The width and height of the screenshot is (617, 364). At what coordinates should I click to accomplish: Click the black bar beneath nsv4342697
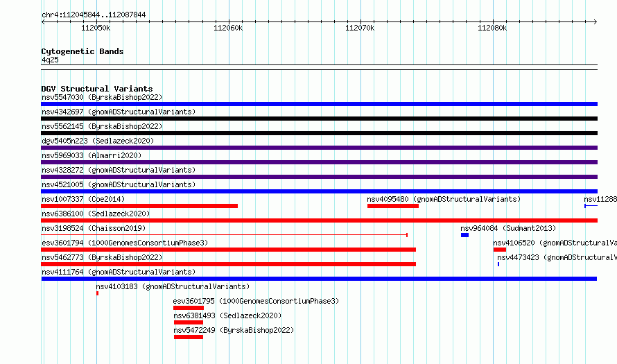(x=319, y=119)
